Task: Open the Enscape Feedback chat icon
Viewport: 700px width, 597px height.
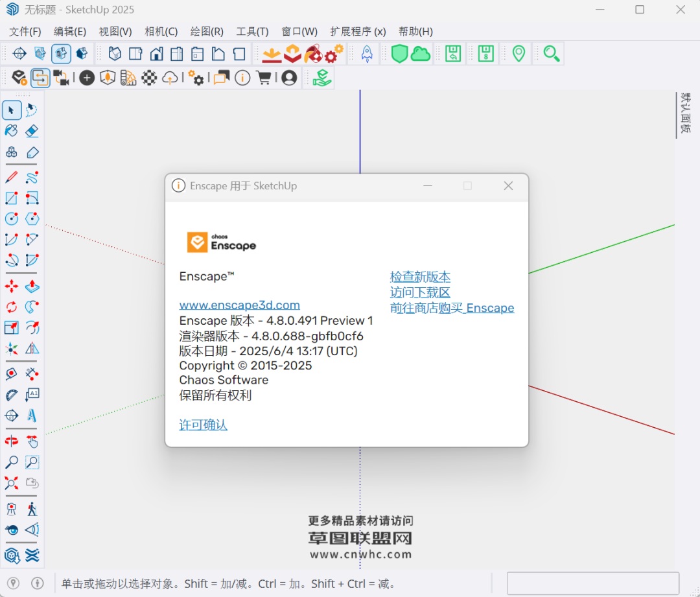Action: point(222,78)
